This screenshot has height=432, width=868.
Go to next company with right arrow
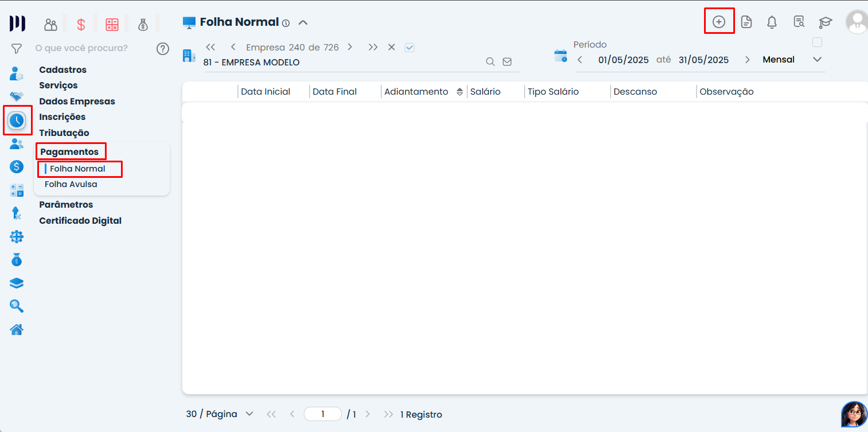pos(350,48)
